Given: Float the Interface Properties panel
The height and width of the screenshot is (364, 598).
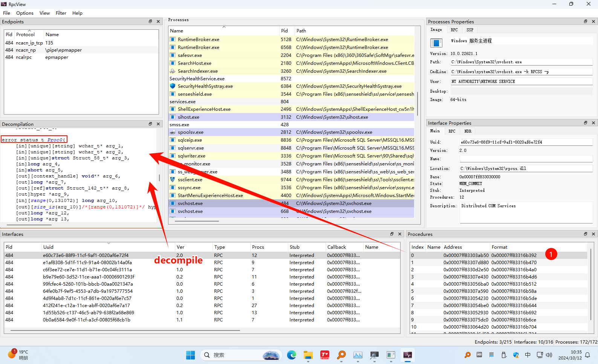Looking at the screenshot, I should [x=586, y=123].
